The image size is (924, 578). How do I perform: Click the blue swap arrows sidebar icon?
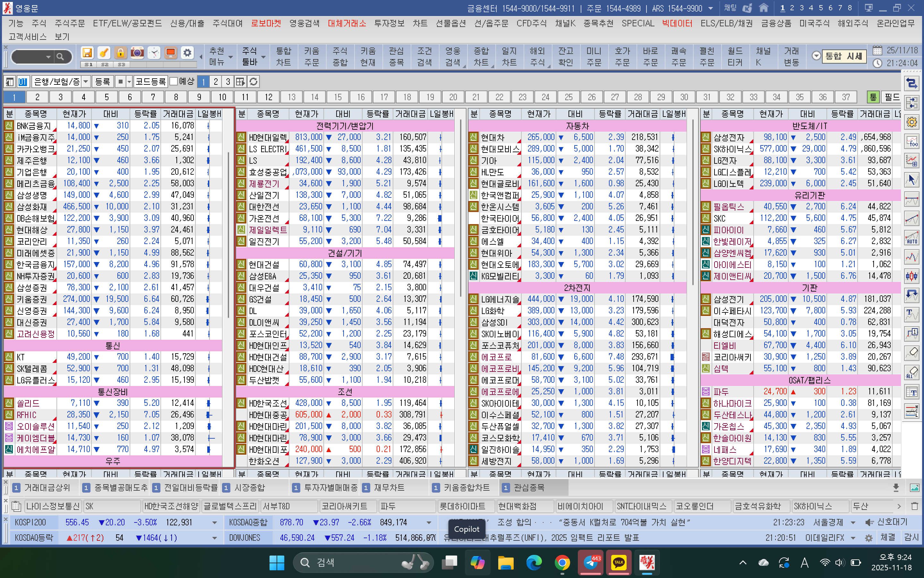pos(912,83)
